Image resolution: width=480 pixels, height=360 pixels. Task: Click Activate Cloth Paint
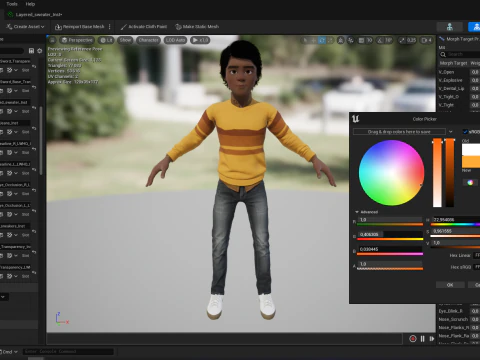pyautogui.click(x=144, y=27)
